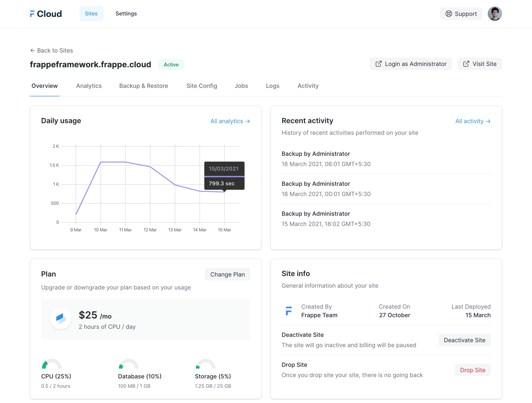Click the lifebuoy icon in the Support button
Screen dimensions: 532x403
449,14
